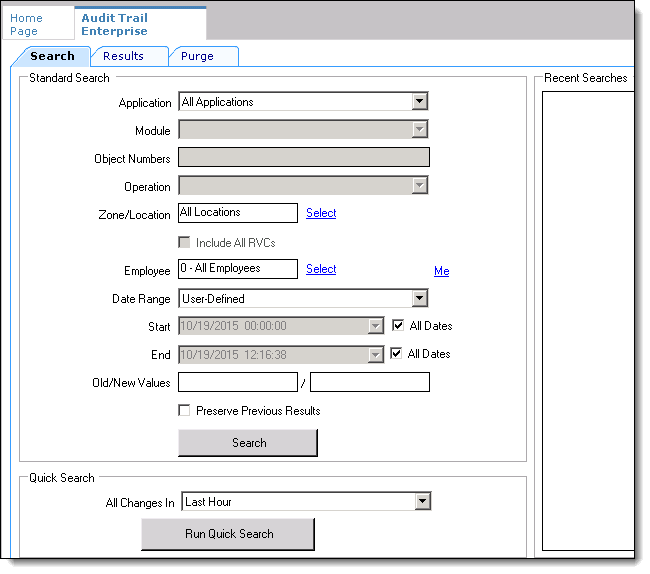The width and height of the screenshot is (650, 574).
Task: Focus the Employee text field
Action: [238, 269]
